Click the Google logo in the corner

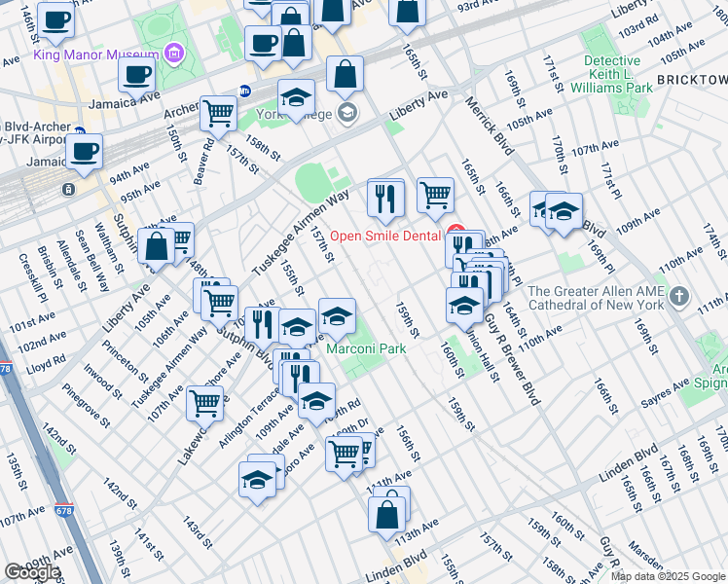(x=31, y=572)
